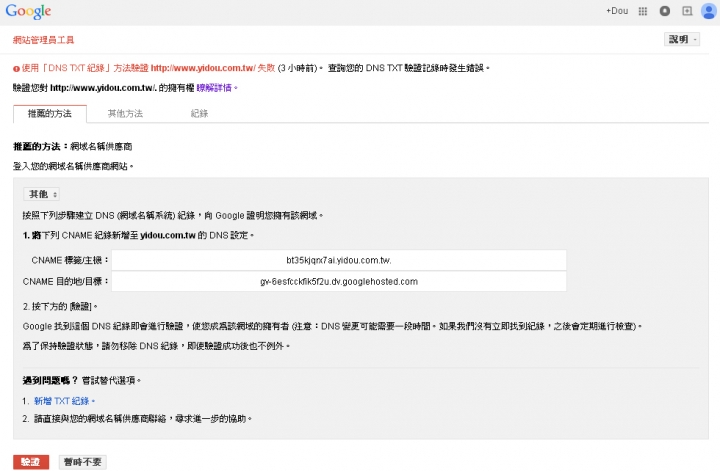This screenshot has height=471, width=720.
Task: Open the 網站管理員工具 link
Action: pos(43,40)
